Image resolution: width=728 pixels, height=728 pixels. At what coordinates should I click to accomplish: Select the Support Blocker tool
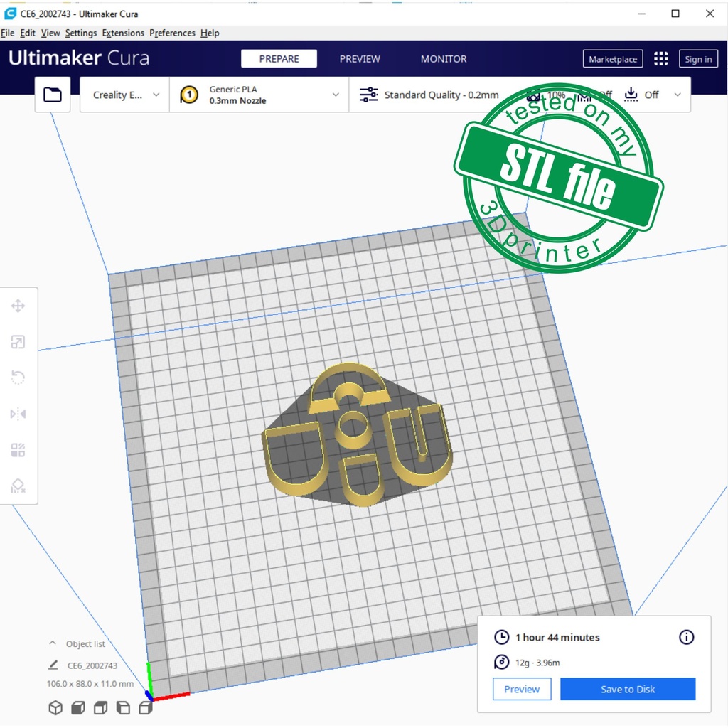pos(18,486)
